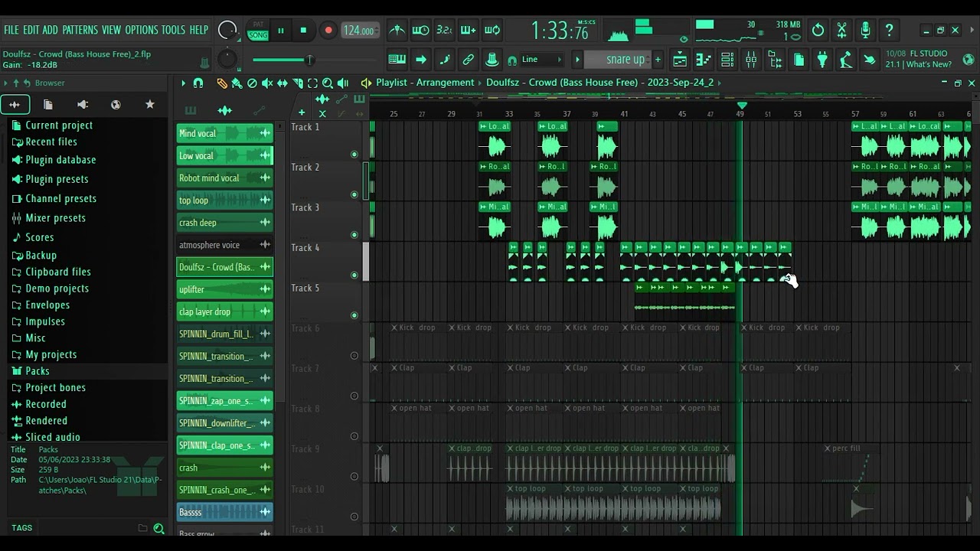Image resolution: width=980 pixels, height=551 pixels.
Task: Open the EDIT menu
Action: (31, 30)
